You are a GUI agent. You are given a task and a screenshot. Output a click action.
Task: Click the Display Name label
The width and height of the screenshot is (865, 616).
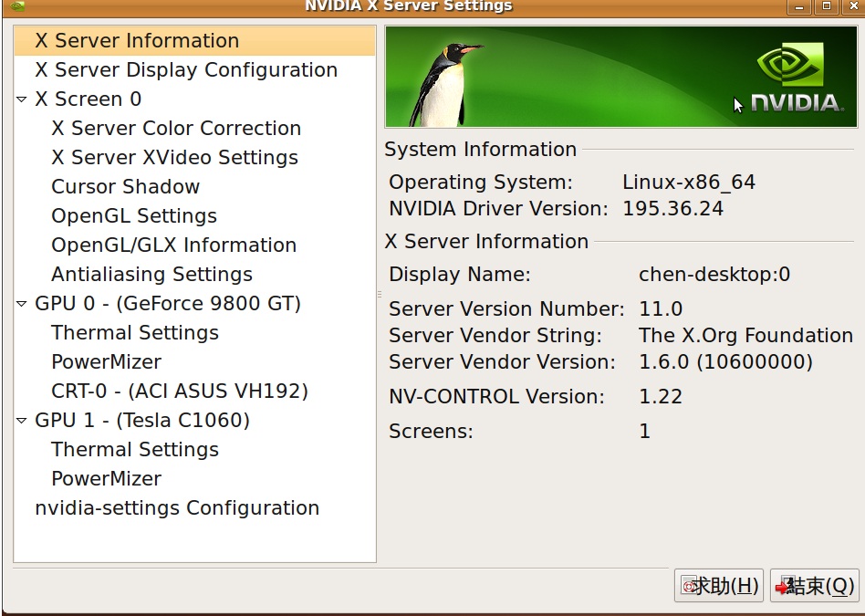pyautogui.click(x=460, y=275)
